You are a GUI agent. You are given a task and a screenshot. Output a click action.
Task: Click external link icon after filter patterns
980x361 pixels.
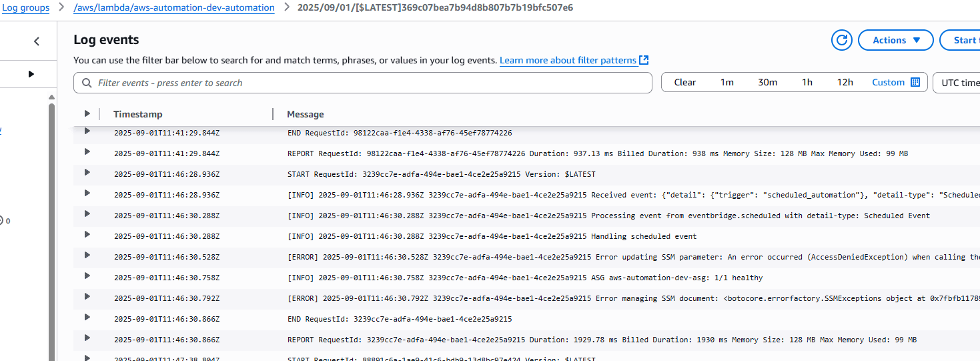click(x=644, y=60)
